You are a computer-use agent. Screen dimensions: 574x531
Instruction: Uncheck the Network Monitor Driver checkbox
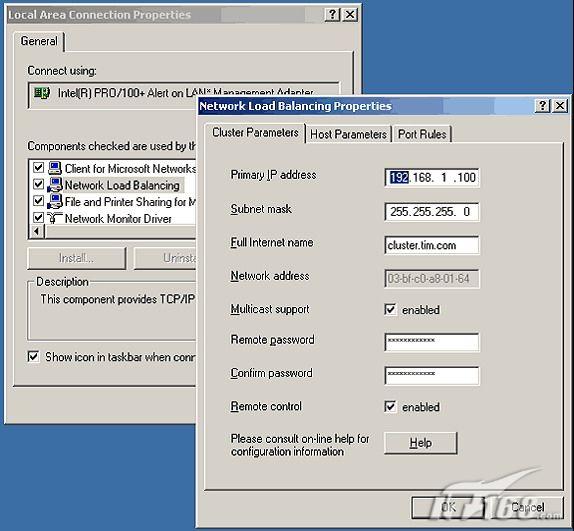[38, 218]
